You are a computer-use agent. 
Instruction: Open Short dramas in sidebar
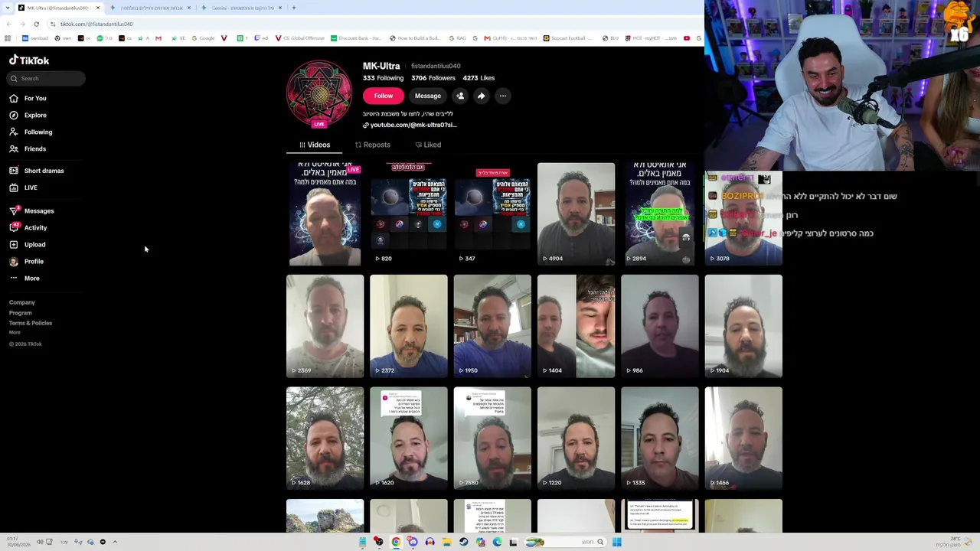click(x=37, y=171)
